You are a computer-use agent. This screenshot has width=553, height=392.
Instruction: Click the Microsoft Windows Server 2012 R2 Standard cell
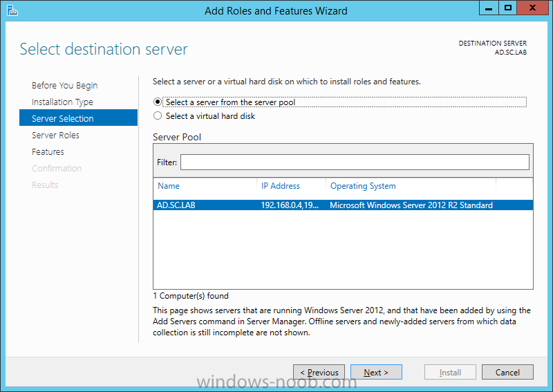pyautogui.click(x=411, y=205)
